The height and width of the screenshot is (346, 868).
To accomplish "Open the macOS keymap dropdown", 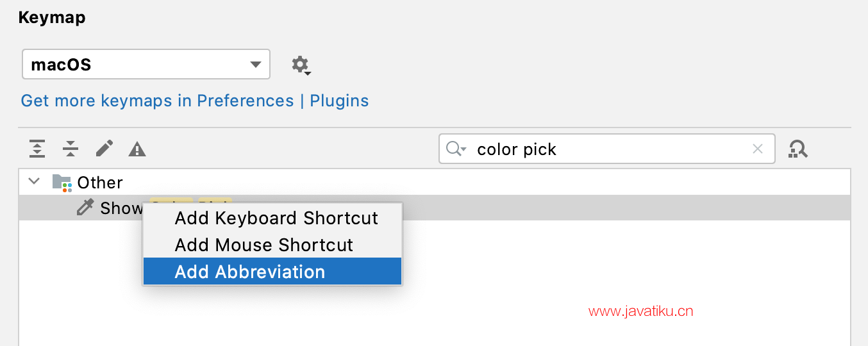I will coord(146,64).
